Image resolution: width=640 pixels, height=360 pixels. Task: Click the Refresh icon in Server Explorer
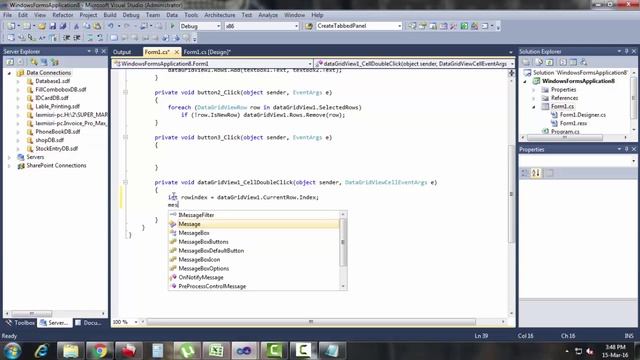(x=10, y=62)
